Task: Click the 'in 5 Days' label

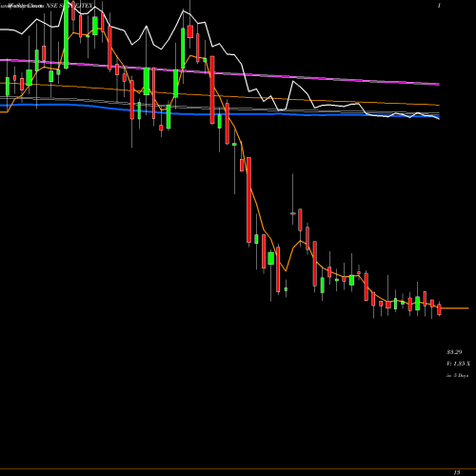Action: pos(458,375)
